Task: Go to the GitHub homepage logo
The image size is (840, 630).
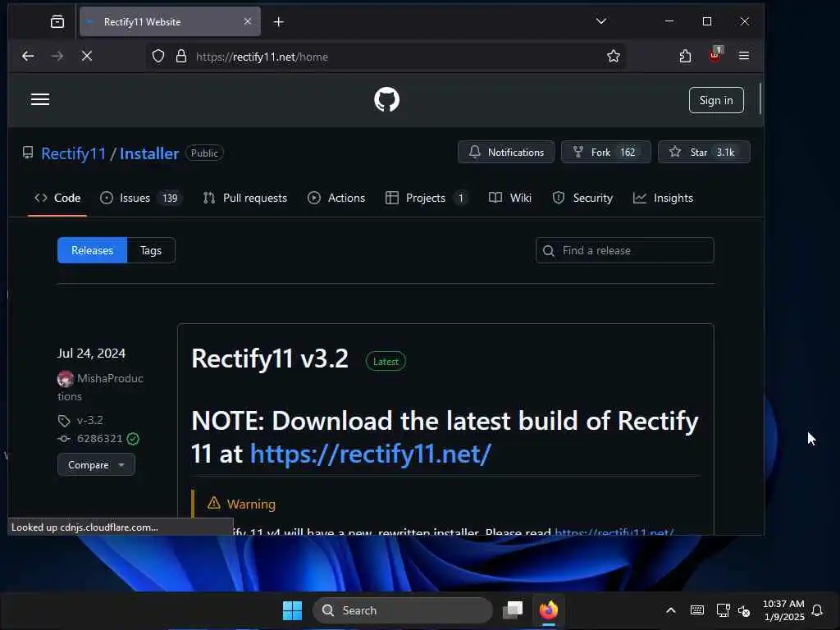Action: (x=387, y=99)
